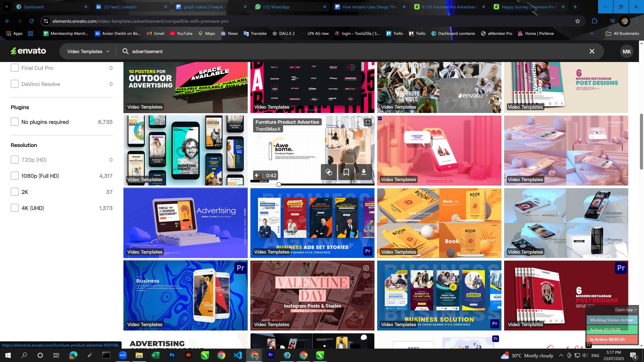644x362 pixels.
Task: Bookmark the Furniture Product Advertise item
Action: [346, 172]
